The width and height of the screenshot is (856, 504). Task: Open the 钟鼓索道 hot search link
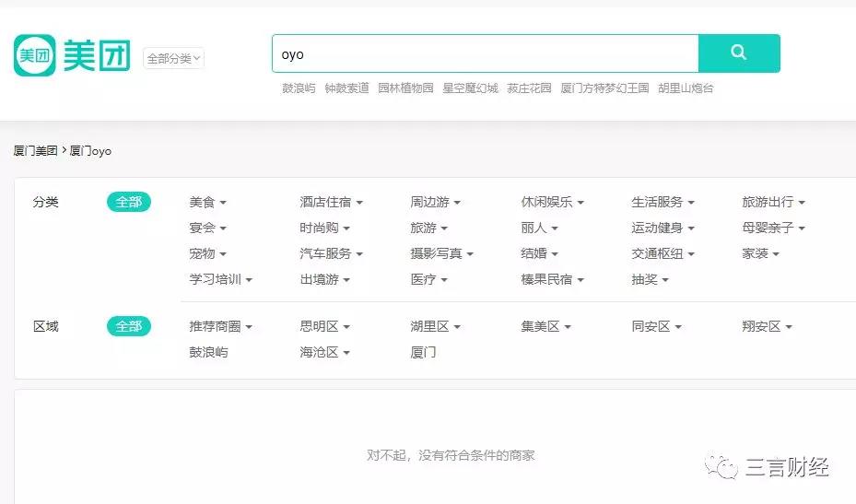pos(346,88)
